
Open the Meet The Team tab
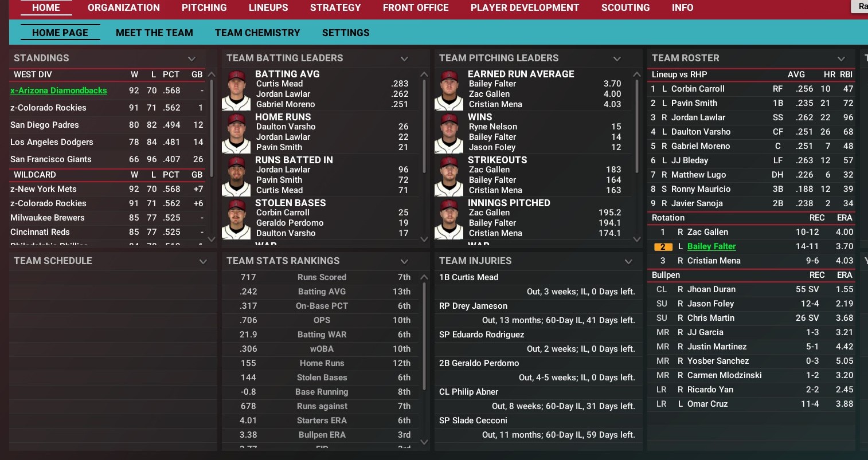point(154,33)
